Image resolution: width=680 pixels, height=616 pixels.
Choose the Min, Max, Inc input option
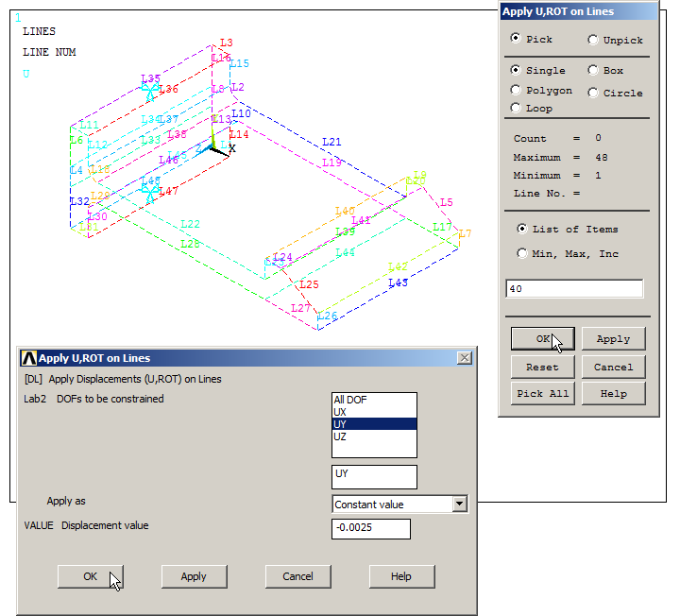point(522,253)
